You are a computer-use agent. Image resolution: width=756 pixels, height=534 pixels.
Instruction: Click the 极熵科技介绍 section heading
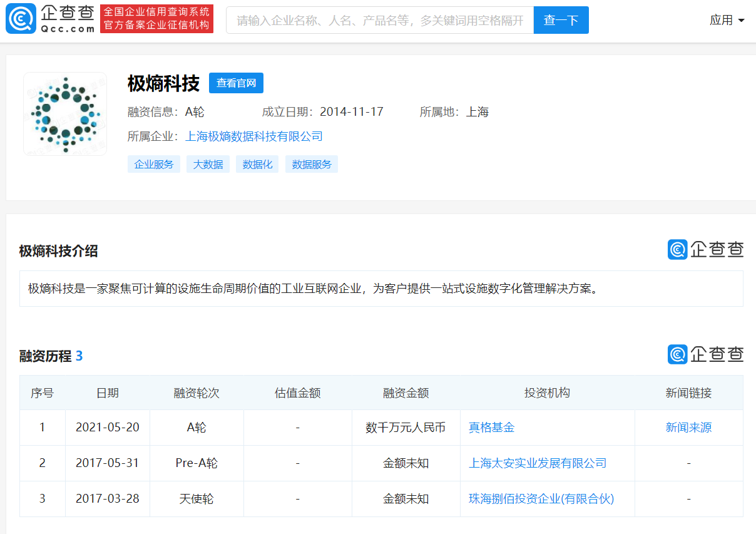pos(59,251)
